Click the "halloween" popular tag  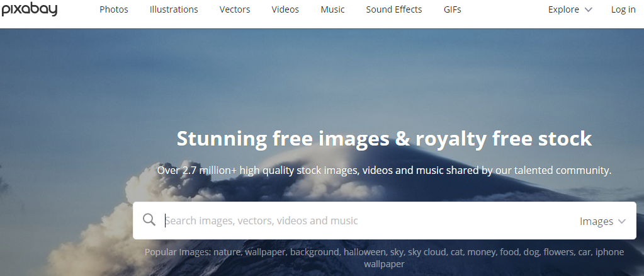coord(365,251)
